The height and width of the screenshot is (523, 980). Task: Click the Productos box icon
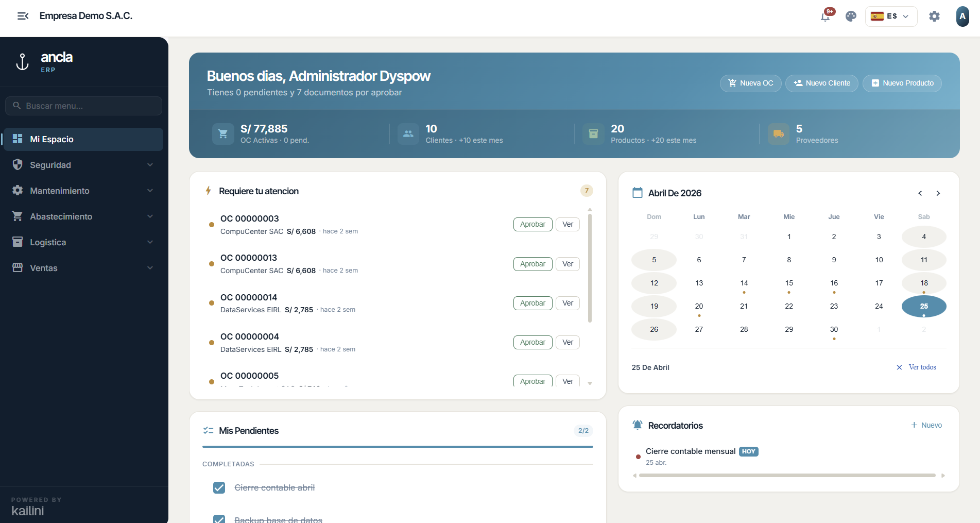pos(593,134)
